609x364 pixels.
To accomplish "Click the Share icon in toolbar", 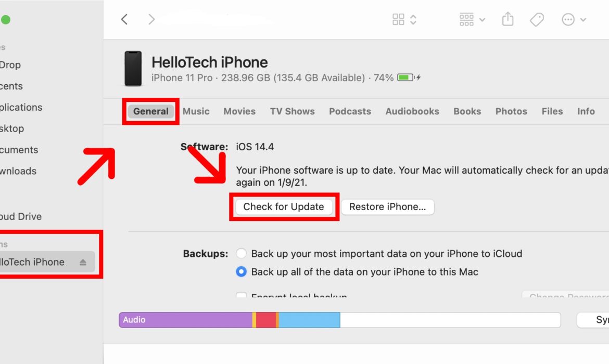I will [x=508, y=20].
